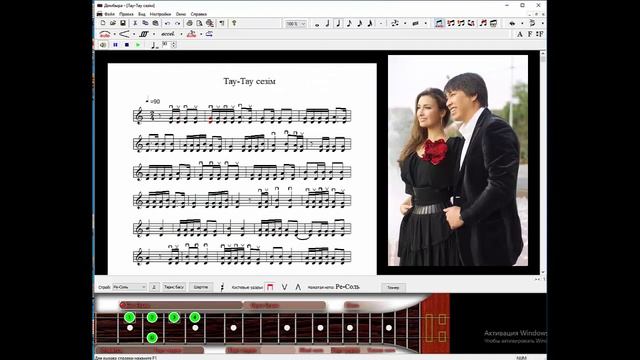Viewport: 640px width, 360px height.
Task: Open print preview icon
Action: 200,23
